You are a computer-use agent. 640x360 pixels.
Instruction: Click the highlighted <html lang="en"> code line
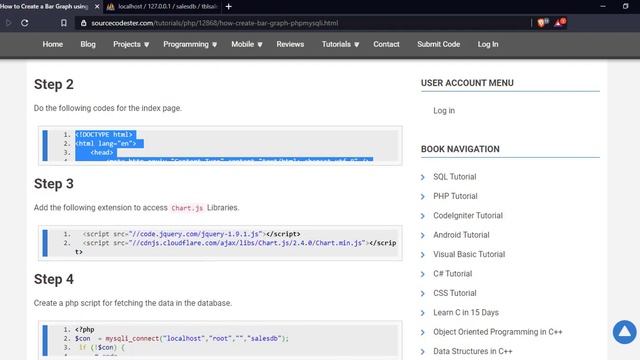click(x=109, y=144)
